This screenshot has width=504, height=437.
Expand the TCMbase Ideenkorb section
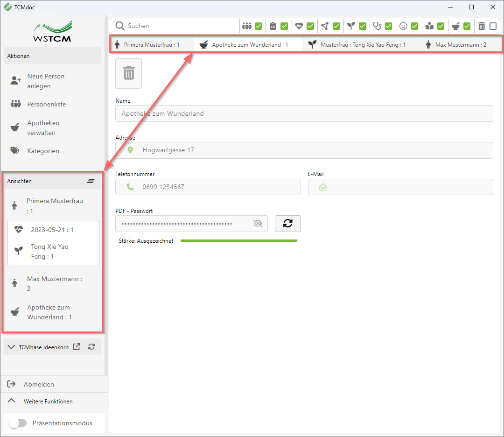(x=12, y=347)
